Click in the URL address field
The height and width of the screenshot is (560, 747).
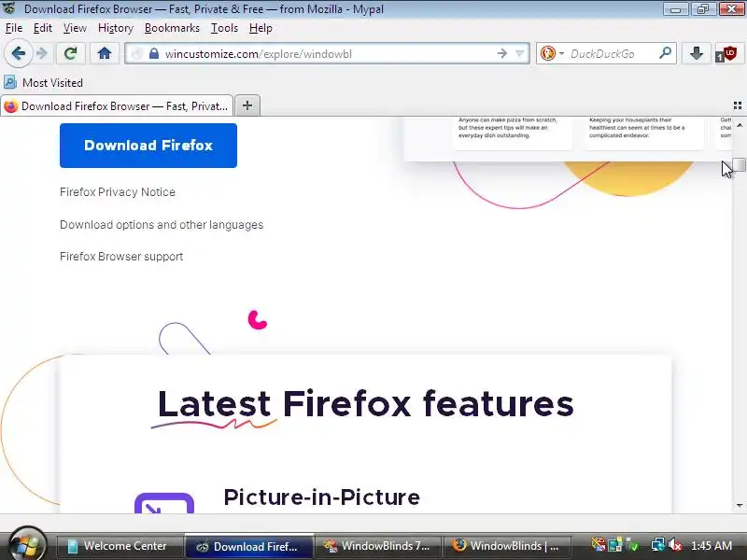329,54
